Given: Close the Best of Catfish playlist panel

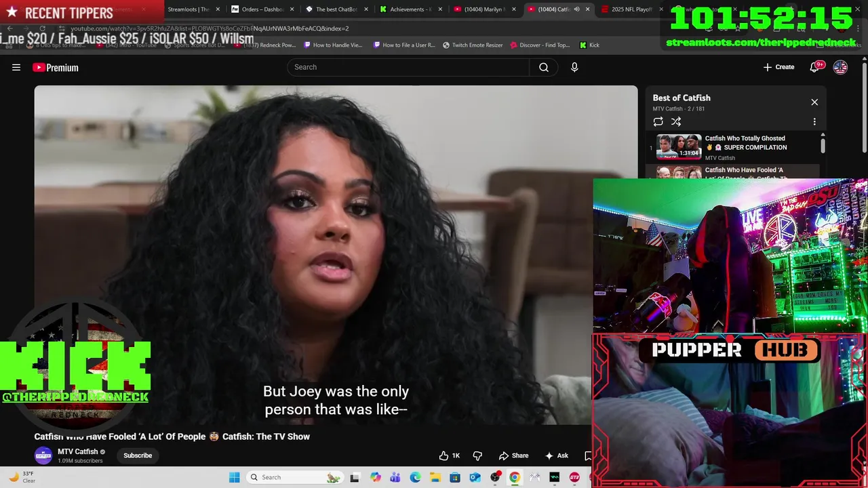Looking at the screenshot, I should coord(814,102).
